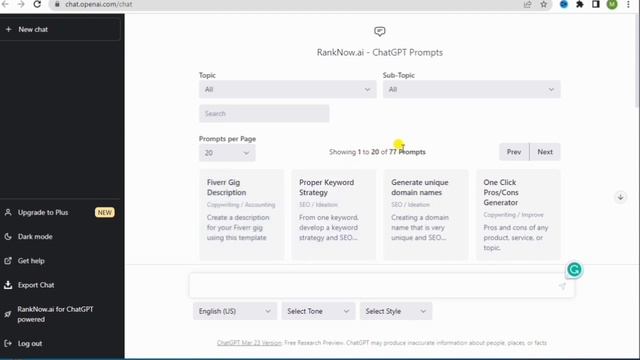Click the Copywriting / Improve category label
Viewport: 640px width, 360px height.
[513, 215]
